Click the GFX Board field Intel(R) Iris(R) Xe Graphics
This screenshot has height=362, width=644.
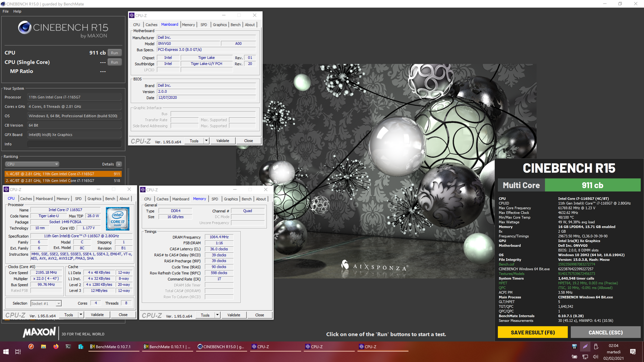(x=74, y=135)
